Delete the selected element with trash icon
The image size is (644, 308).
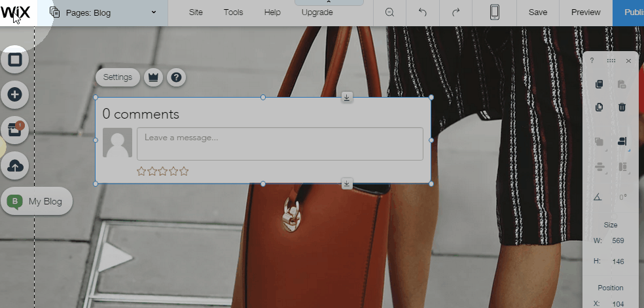[622, 107]
